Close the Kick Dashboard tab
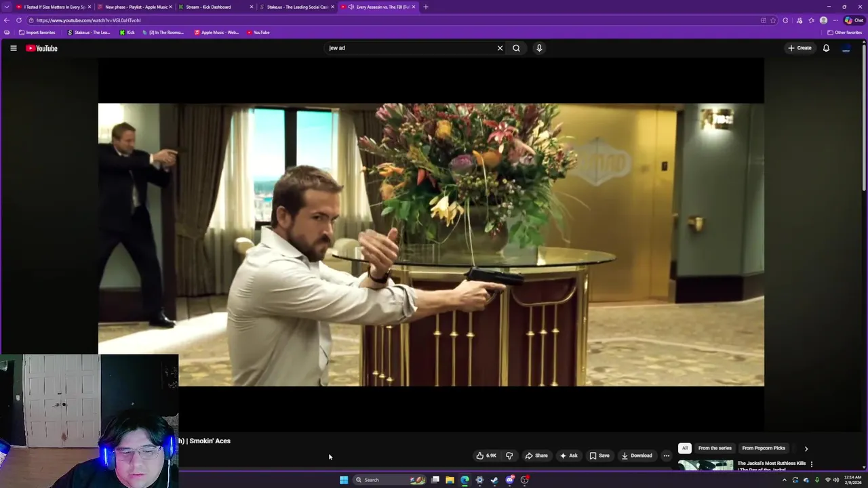The image size is (868, 488). (x=251, y=7)
